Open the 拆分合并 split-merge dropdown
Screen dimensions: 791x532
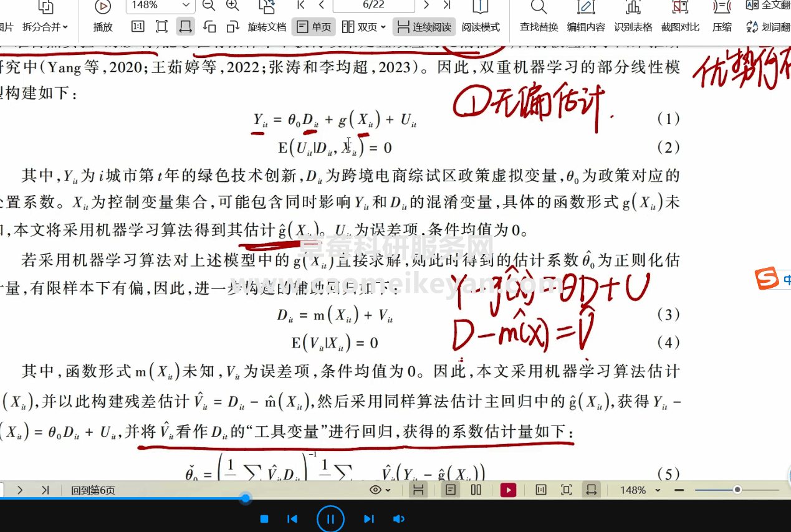tap(46, 27)
